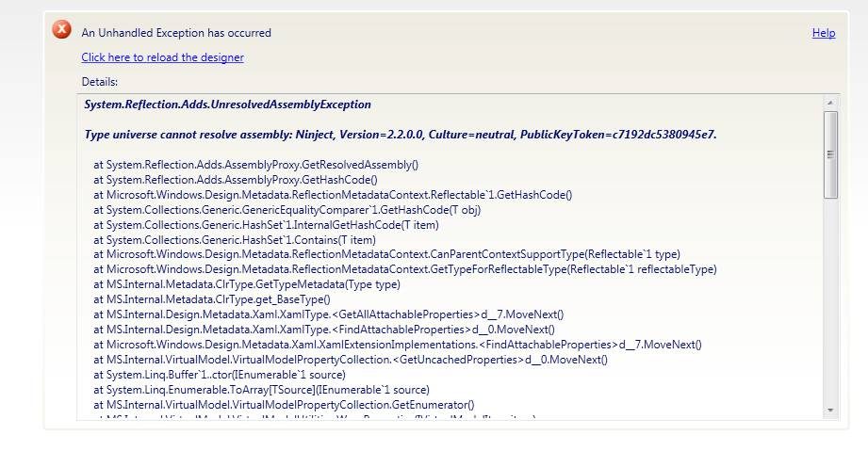
Task: Click the GetAllAttachableProperties stack line
Action: [x=328, y=314]
